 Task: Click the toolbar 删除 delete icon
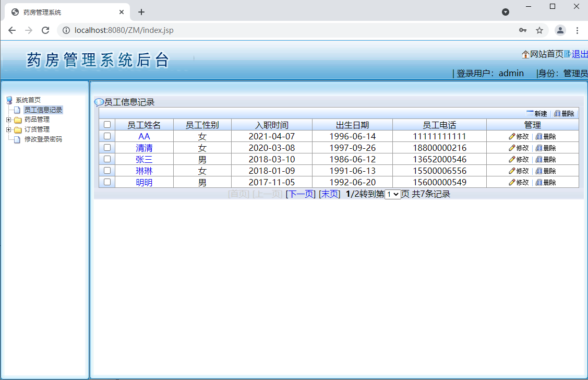pyautogui.click(x=557, y=114)
